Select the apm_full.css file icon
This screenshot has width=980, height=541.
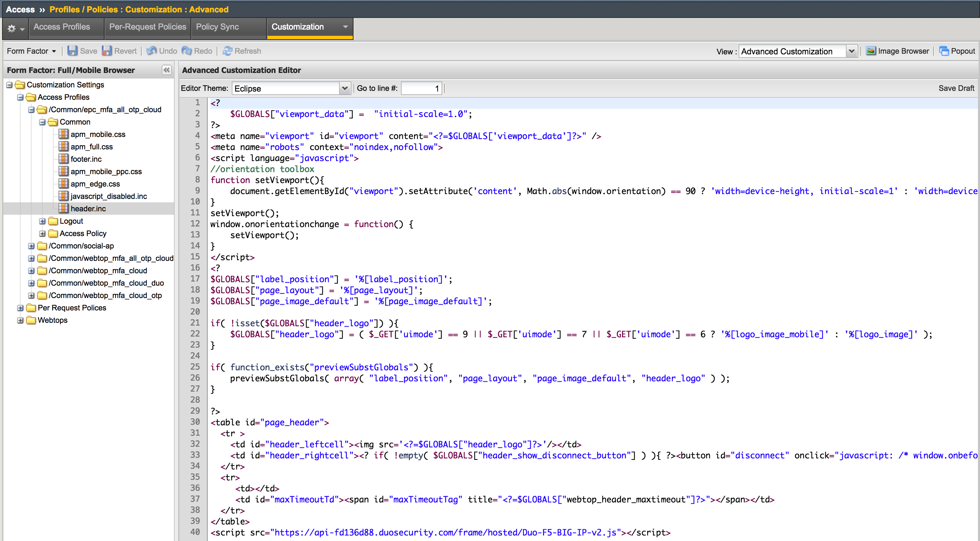click(x=64, y=146)
